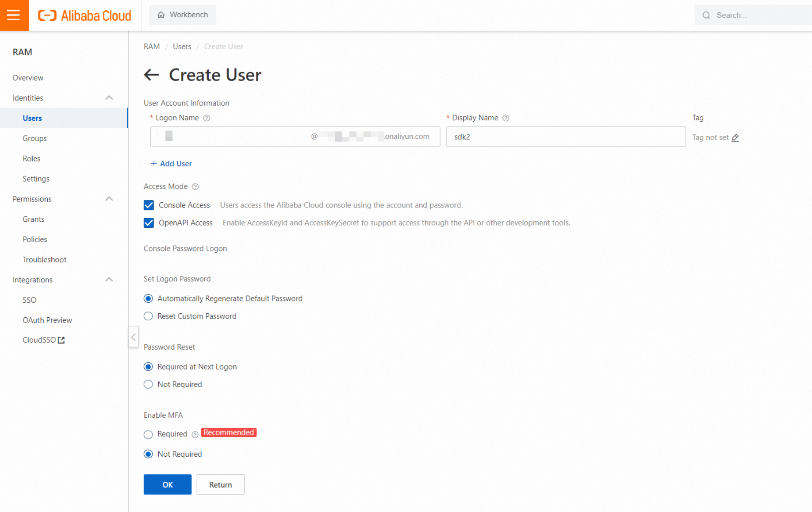The height and width of the screenshot is (512, 812).
Task: Open Groups in the sidebar
Action: point(34,139)
